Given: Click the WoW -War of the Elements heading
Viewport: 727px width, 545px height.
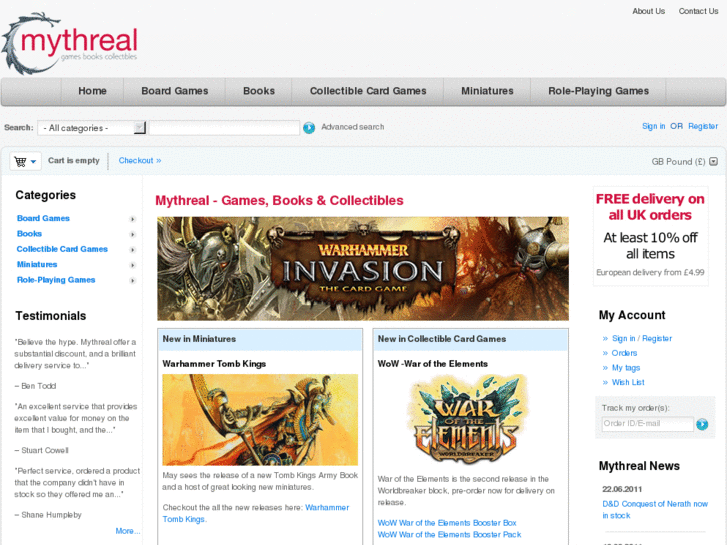Looking at the screenshot, I should point(433,364).
